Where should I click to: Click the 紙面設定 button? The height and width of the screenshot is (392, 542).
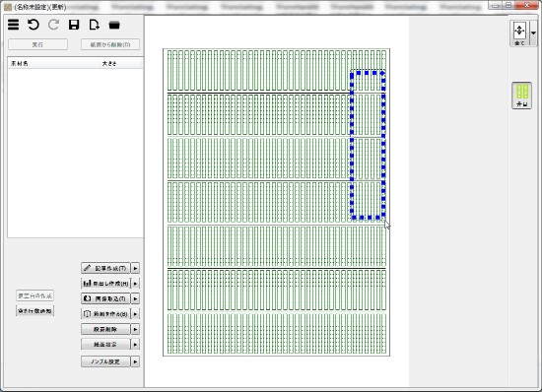(105, 345)
